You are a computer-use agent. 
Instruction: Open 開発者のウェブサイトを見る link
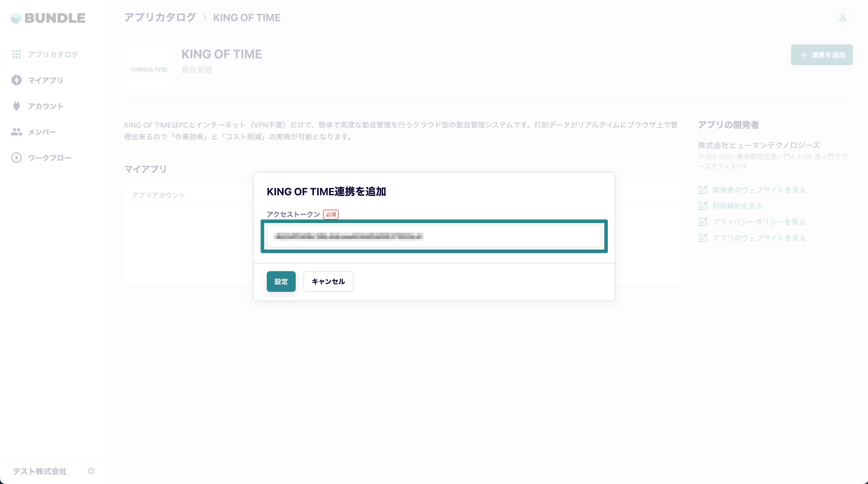point(759,190)
